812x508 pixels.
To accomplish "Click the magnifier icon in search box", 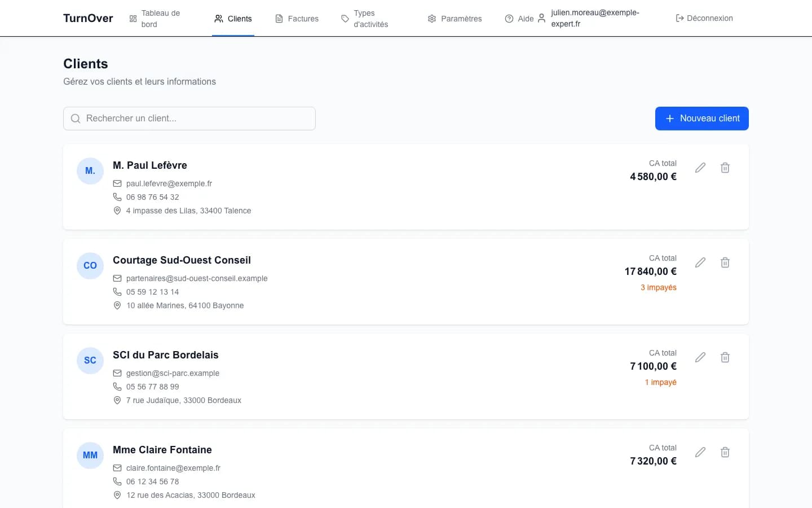I will click(x=76, y=119).
